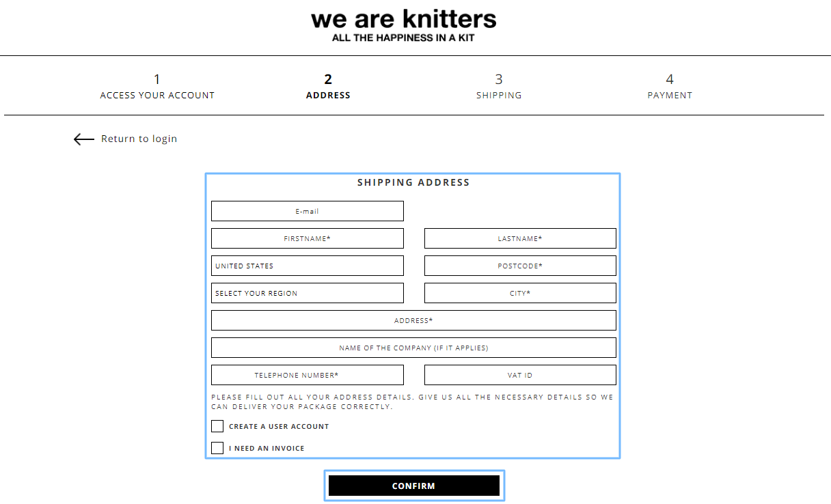831x504 pixels.
Task: Expand the Select Your Region dropdown
Action: 308,293
